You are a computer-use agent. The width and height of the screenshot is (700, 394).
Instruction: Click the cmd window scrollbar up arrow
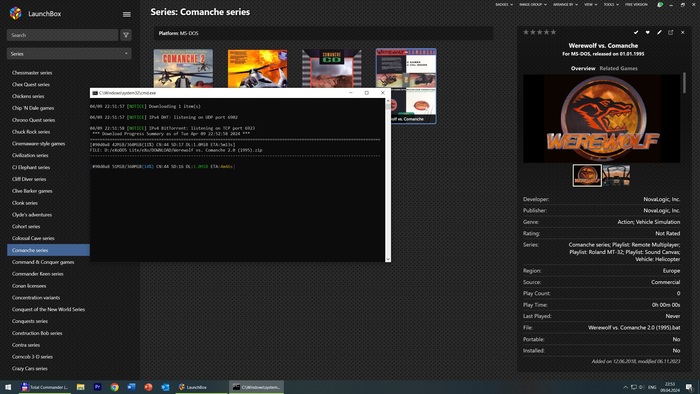388,101
